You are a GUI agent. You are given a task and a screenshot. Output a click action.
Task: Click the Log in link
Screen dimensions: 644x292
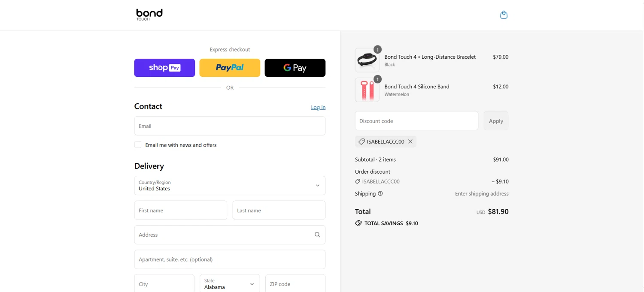(318, 107)
